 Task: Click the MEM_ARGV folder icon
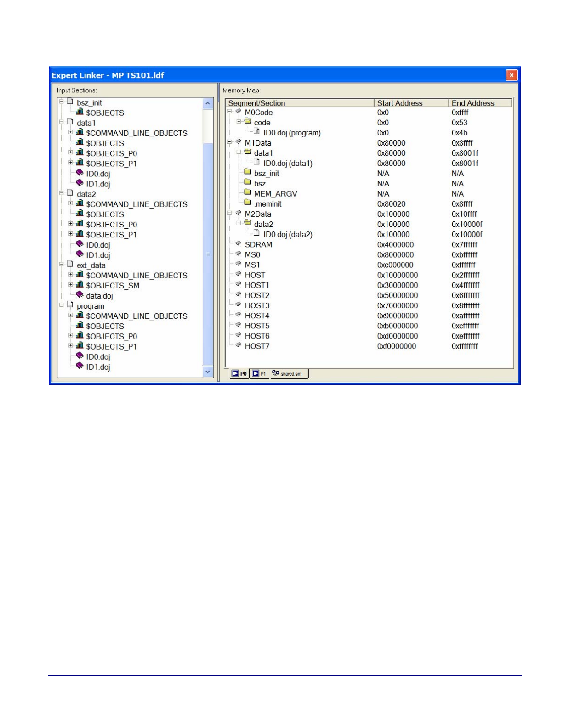(x=248, y=192)
